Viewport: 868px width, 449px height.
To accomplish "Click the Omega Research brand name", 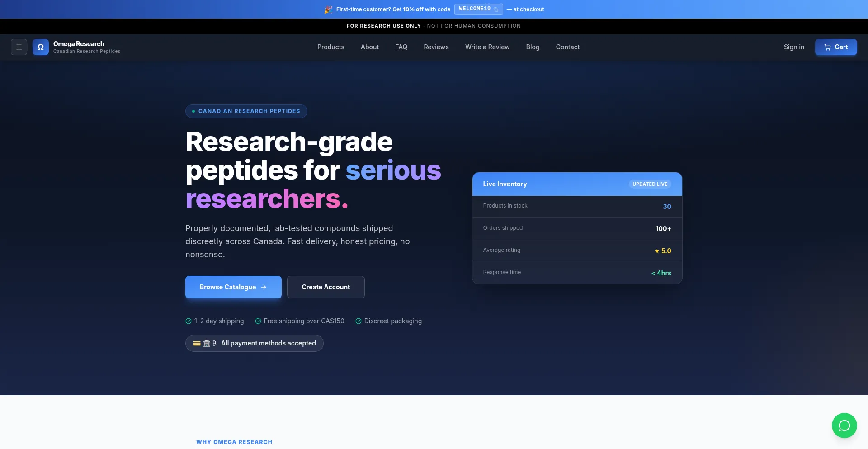I will [x=79, y=44].
